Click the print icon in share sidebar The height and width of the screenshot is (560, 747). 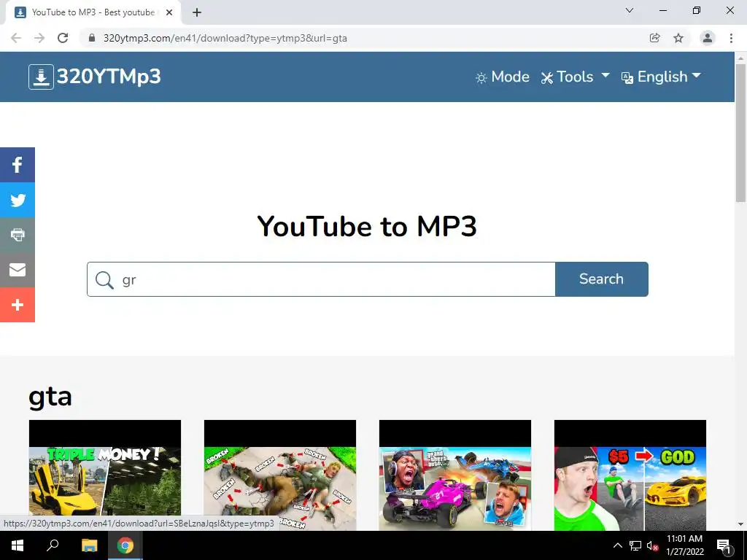18,235
